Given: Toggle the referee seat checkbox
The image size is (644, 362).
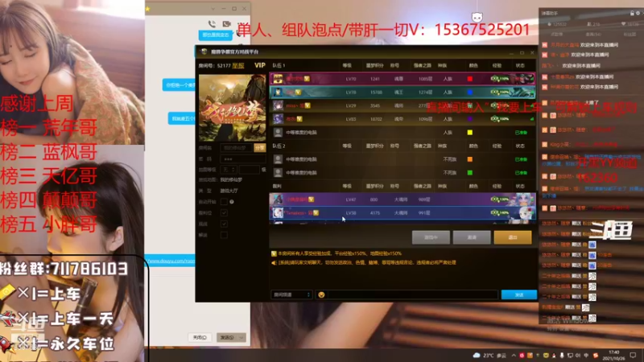Looking at the screenshot, I should click(x=224, y=212).
